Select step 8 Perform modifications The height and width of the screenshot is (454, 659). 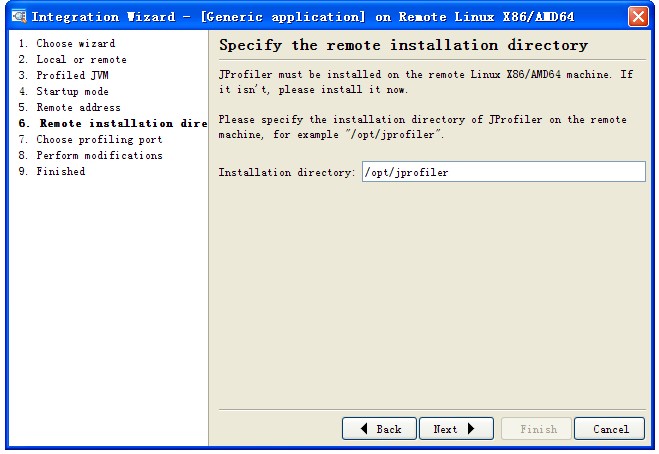coord(90,155)
